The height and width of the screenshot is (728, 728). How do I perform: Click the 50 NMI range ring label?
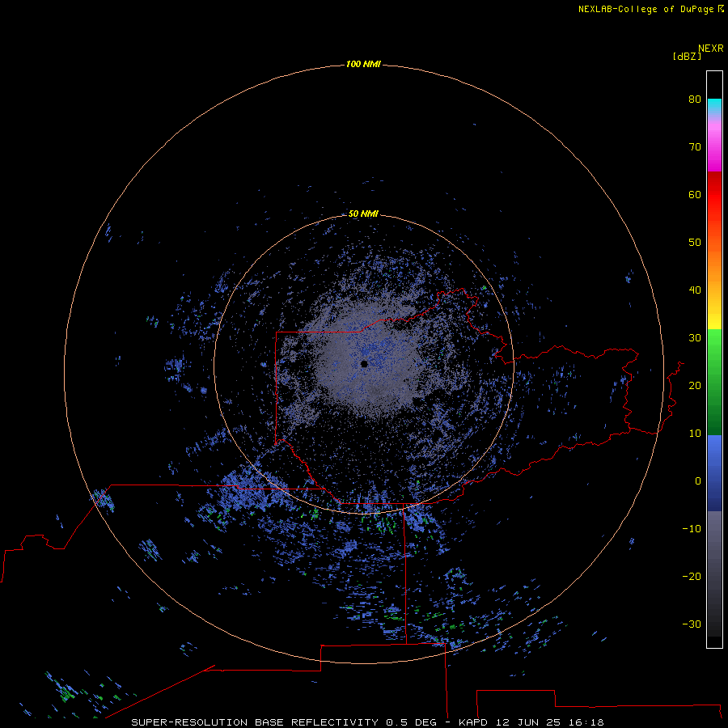pyautogui.click(x=363, y=214)
